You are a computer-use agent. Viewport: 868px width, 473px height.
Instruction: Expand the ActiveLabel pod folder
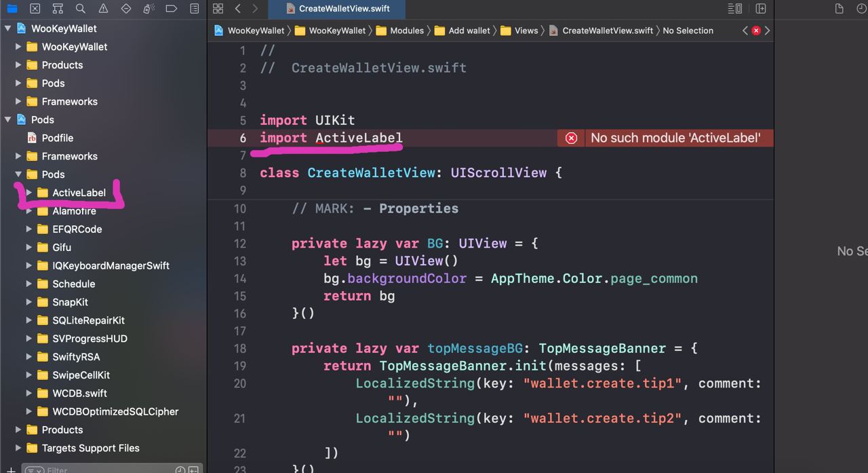point(29,193)
